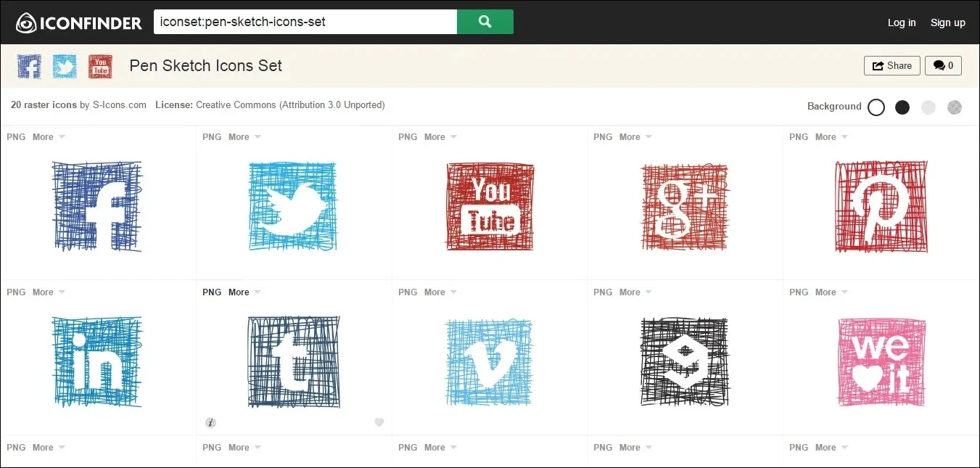Open the Google Plus sketch icon
Screen dimensions: 980x468
pyautogui.click(x=685, y=207)
